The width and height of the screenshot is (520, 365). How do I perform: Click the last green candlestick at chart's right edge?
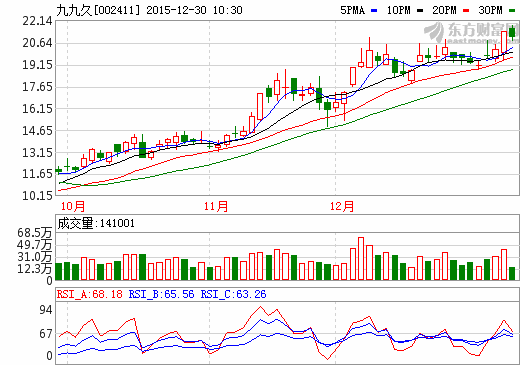(512, 33)
